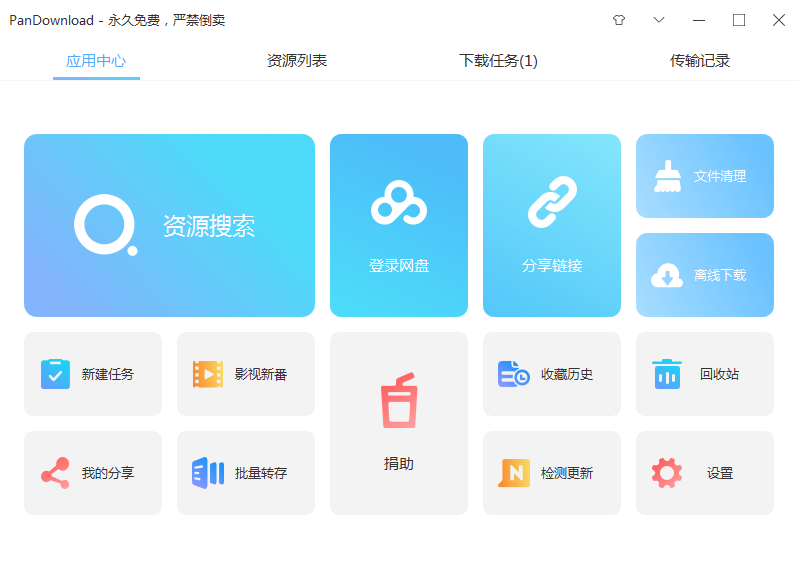This screenshot has width=798, height=566.
Task: Click the 批量转存 label
Action: point(261,473)
